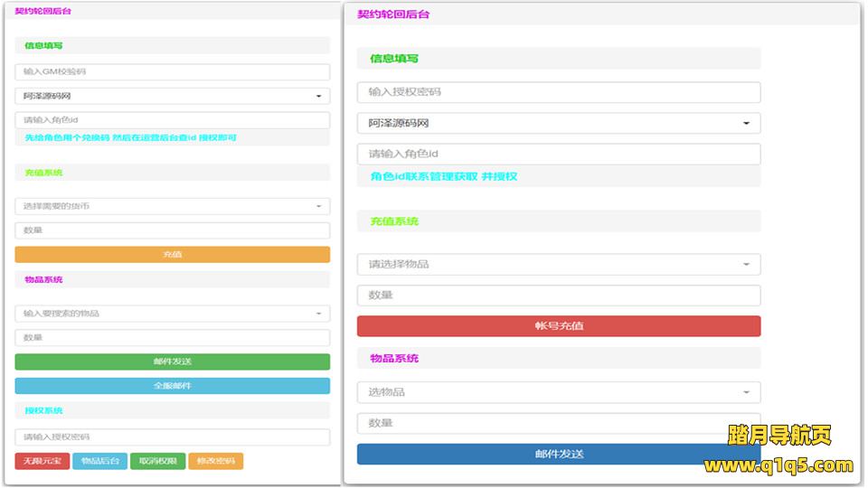This screenshot has width=868, height=488.
Task: Open the 输入要搜索的物品 dropdown
Action: tap(172, 314)
